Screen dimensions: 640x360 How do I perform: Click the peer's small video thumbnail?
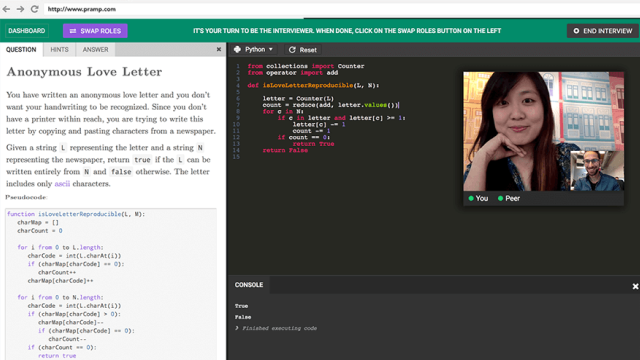(x=597, y=171)
